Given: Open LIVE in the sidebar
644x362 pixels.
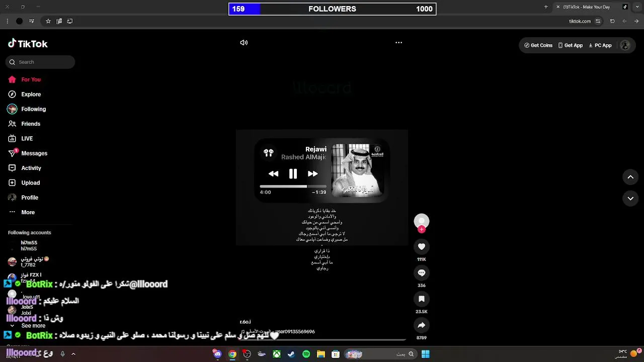Looking at the screenshot, I should tap(27, 138).
